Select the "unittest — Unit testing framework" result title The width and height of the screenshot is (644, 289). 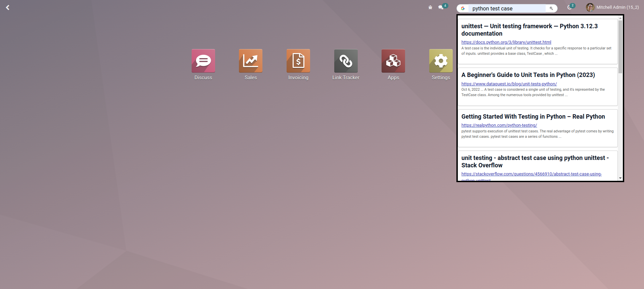pyautogui.click(x=530, y=30)
